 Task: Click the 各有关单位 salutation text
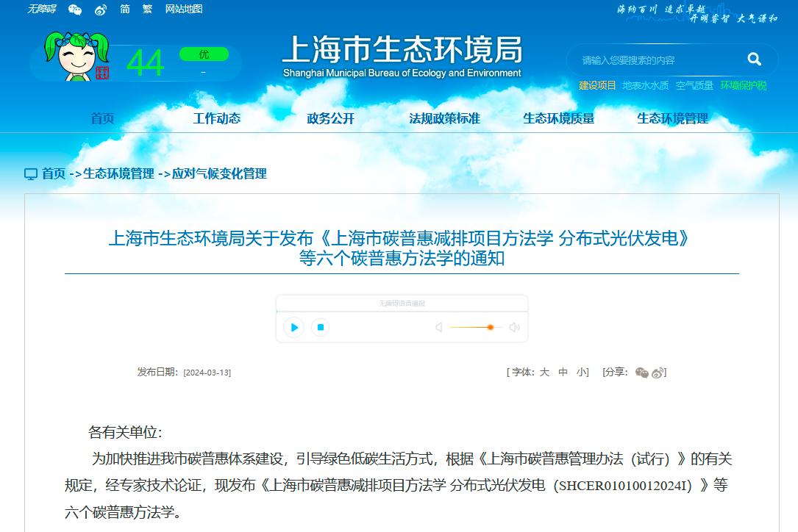coord(125,433)
